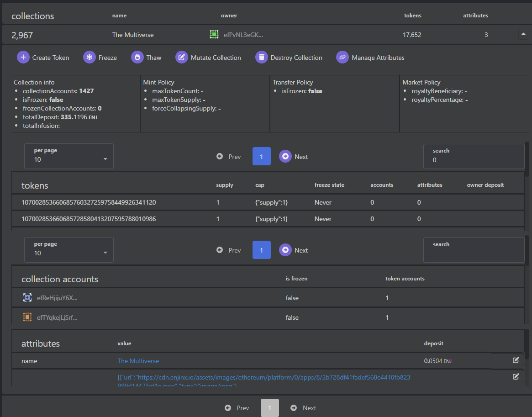
Task: Click the owner deposit column header
Action: tap(485, 185)
